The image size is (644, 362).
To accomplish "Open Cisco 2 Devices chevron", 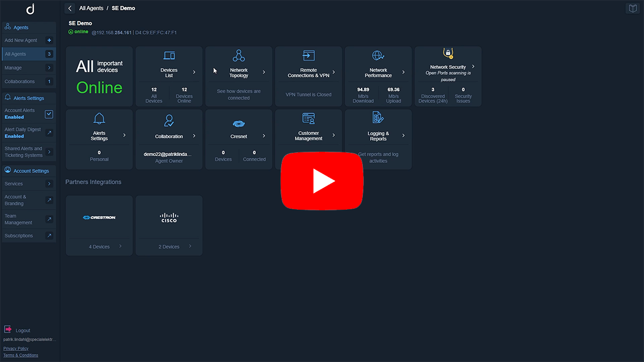I will tap(190, 246).
